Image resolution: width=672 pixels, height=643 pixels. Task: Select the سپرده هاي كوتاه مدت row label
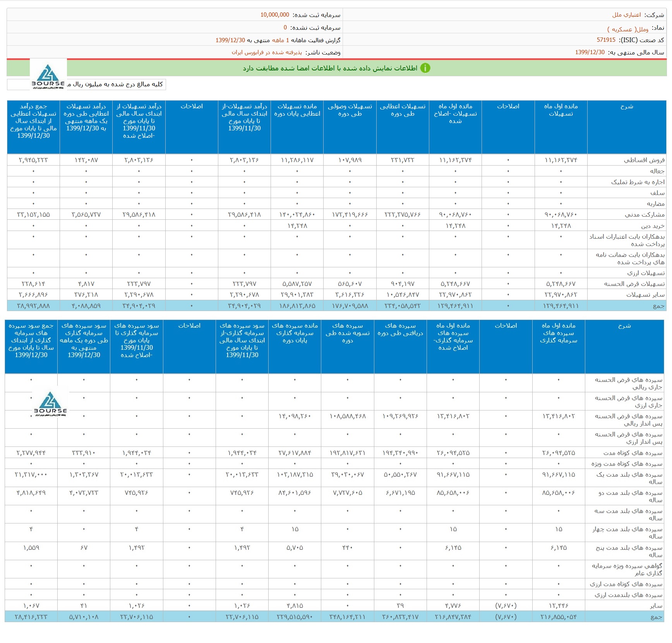click(633, 453)
